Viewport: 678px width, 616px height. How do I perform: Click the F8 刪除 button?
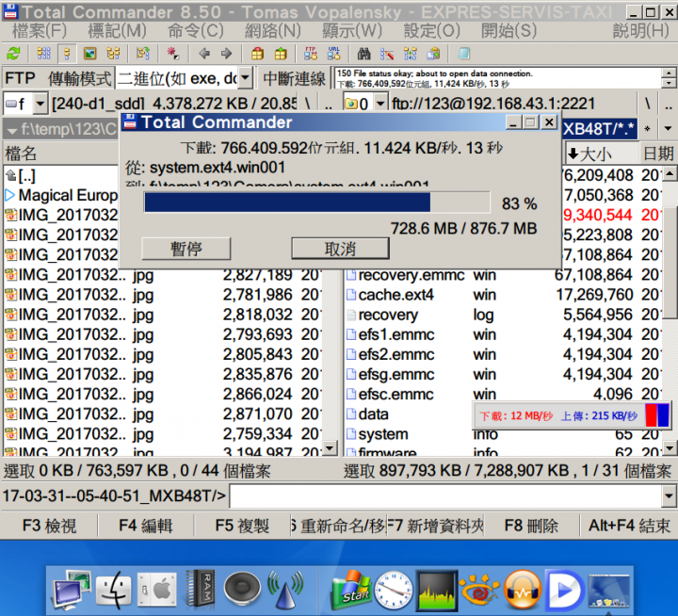[x=531, y=526]
